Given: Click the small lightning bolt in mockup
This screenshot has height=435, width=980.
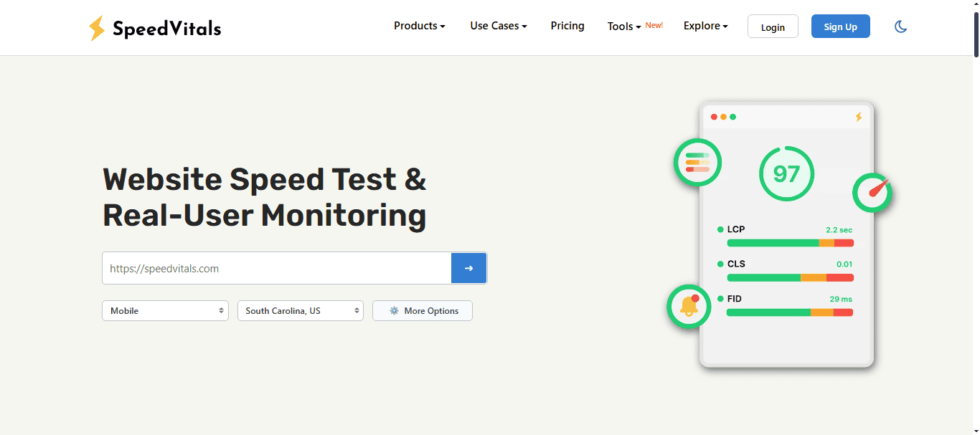Looking at the screenshot, I should click(x=858, y=117).
